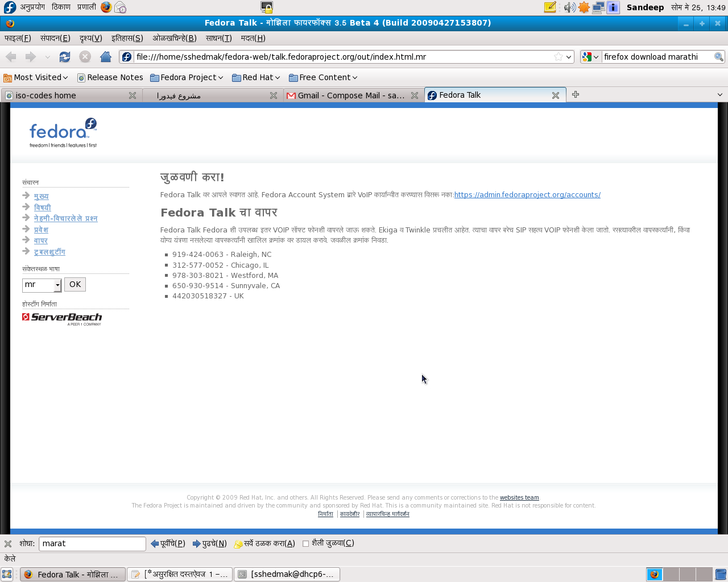Expand the Free Content bookmarks folder
The image size is (728, 582).
(x=323, y=77)
